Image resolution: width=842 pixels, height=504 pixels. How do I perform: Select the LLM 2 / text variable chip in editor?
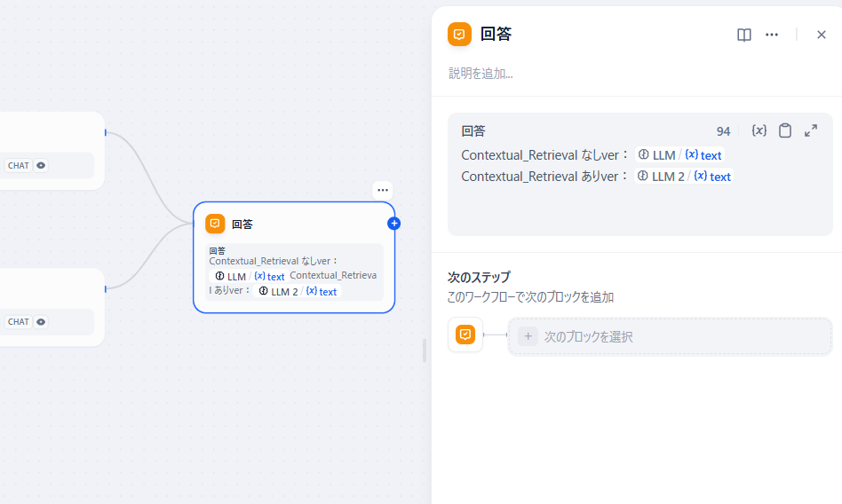[x=684, y=176]
